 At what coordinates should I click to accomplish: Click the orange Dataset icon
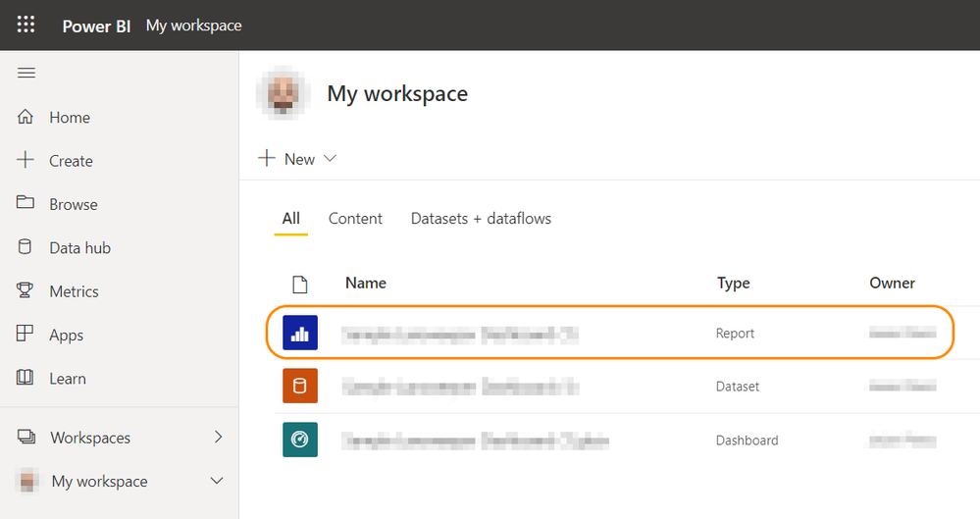tap(300, 387)
